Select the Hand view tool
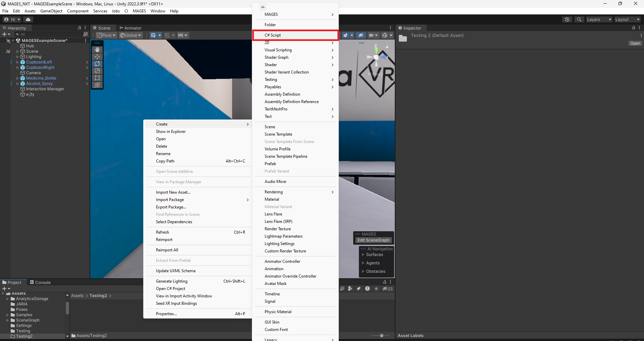Viewport: 644px width, 341px height. tap(97, 50)
